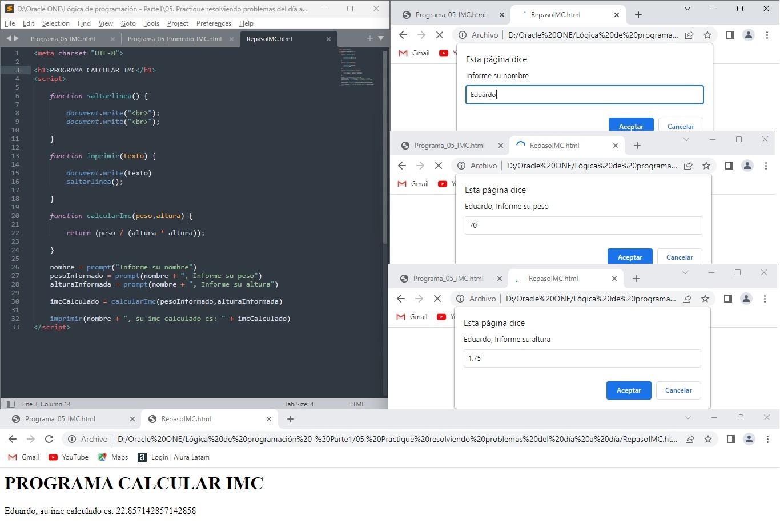The width and height of the screenshot is (780, 532).
Task: Open profile icon in top-right browser
Action: click(748, 35)
